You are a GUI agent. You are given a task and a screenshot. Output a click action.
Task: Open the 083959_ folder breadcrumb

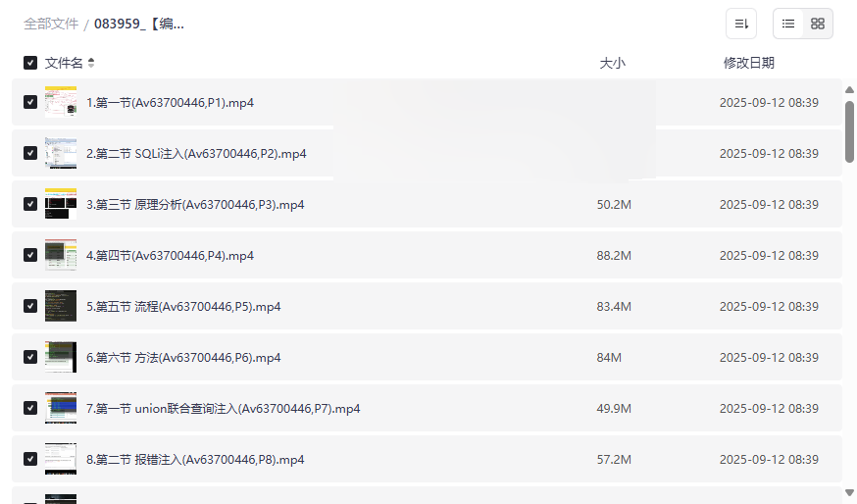tap(139, 25)
